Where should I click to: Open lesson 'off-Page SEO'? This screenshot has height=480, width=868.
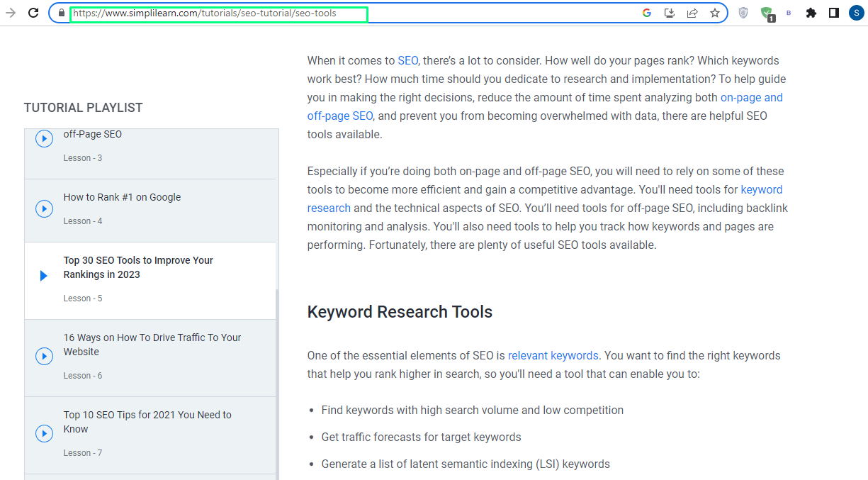93,134
